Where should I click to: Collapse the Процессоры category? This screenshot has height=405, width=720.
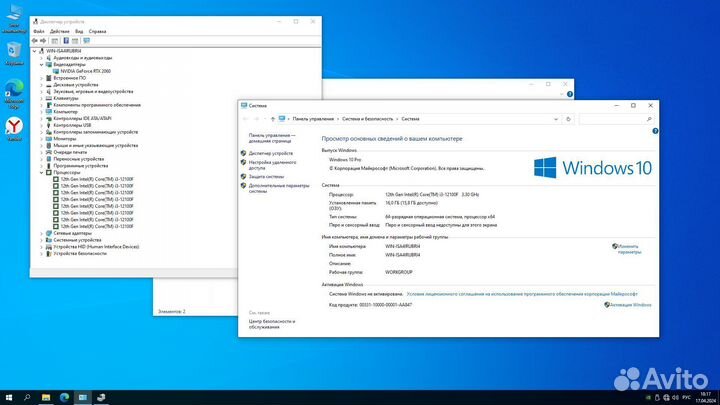coord(41,173)
